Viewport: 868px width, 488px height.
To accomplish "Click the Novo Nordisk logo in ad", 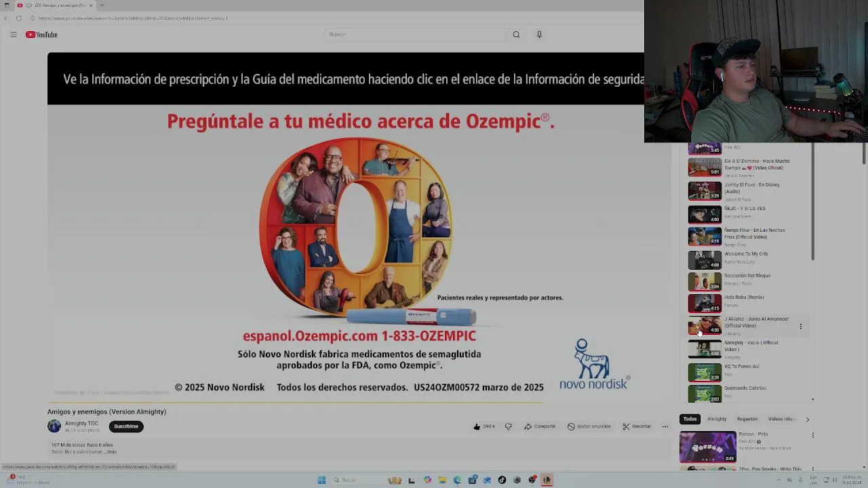I will [x=595, y=365].
